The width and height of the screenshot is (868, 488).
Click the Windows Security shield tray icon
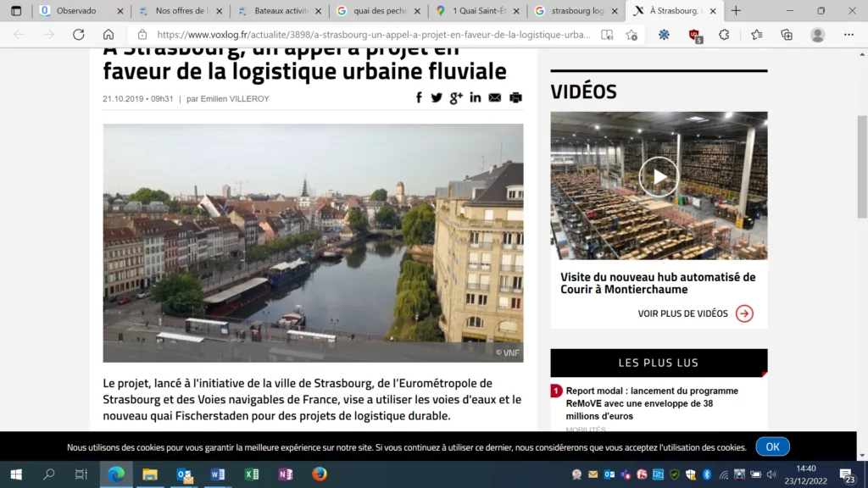coord(690,474)
